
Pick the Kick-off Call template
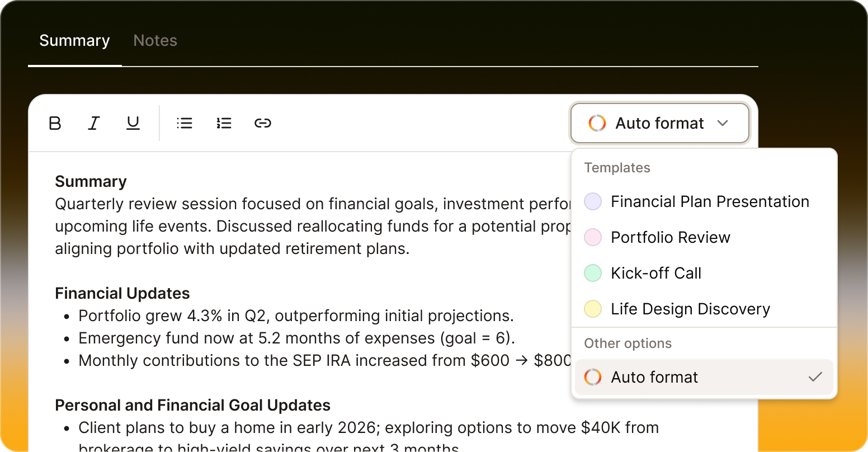[655, 273]
